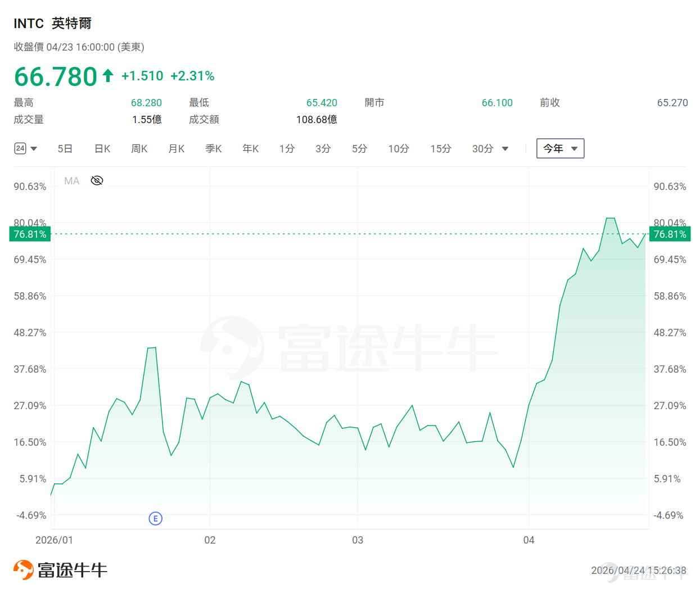
Task: Select the 年K timeframe
Action: pyautogui.click(x=251, y=148)
